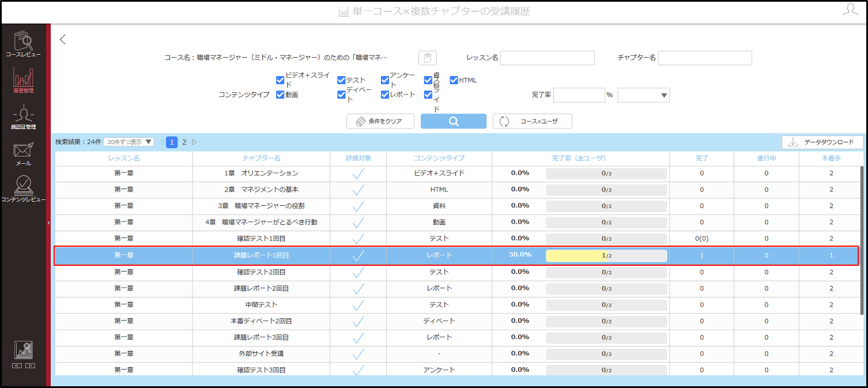868x388 pixels.
Task: Select 本番ディベート2回目 chapter cell
Action: [x=261, y=321]
